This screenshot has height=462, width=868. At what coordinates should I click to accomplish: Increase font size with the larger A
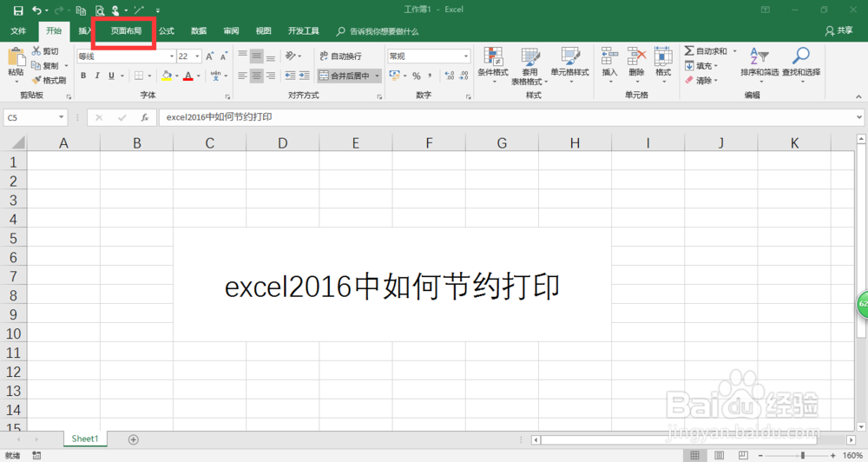tap(210, 56)
